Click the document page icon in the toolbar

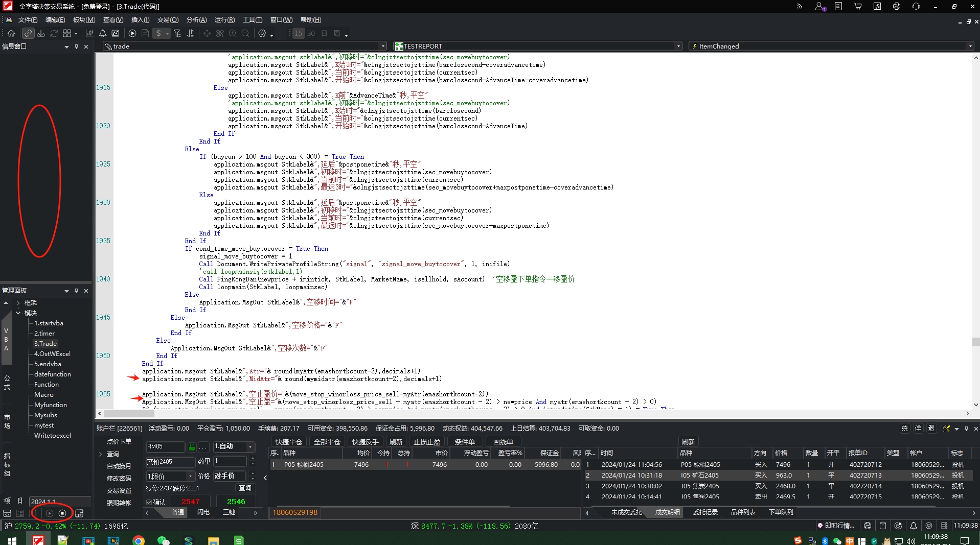pos(145,33)
